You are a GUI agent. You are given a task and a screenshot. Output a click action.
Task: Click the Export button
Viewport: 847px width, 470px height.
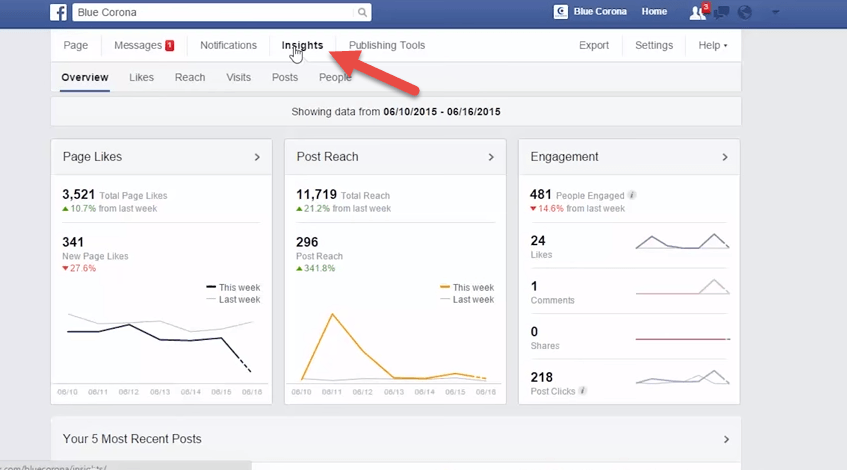(x=594, y=46)
